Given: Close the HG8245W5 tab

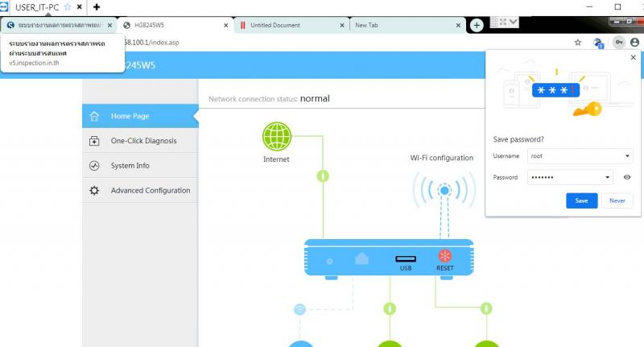Looking at the screenshot, I should [x=226, y=26].
